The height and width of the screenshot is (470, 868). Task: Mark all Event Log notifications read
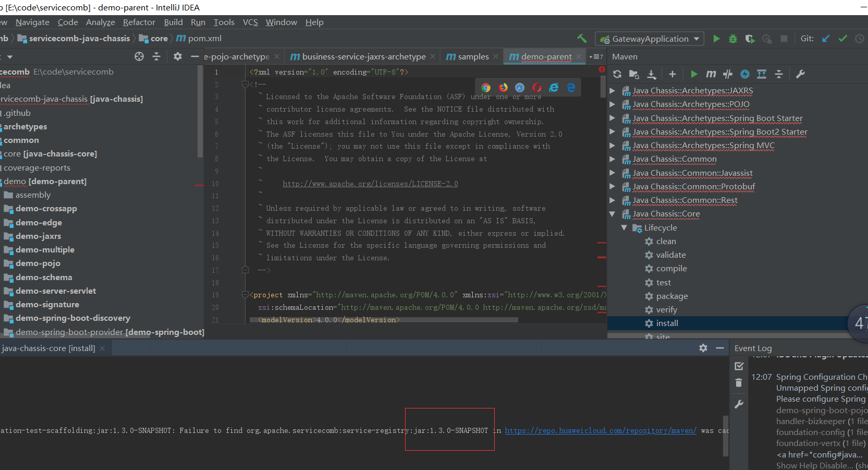point(739,366)
